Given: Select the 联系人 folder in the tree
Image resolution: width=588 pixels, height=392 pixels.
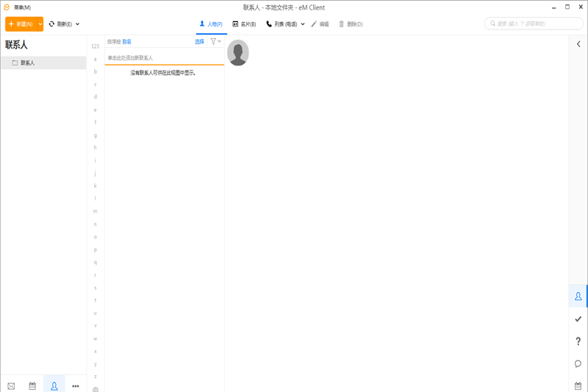Looking at the screenshot, I should coord(27,63).
